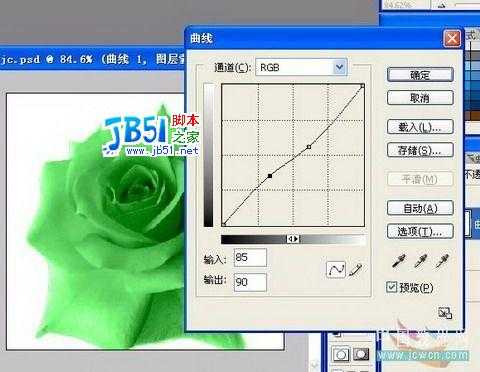Click the 曲线 dialog title text
The height and width of the screenshot is (372, 480).
coord(201,38)
